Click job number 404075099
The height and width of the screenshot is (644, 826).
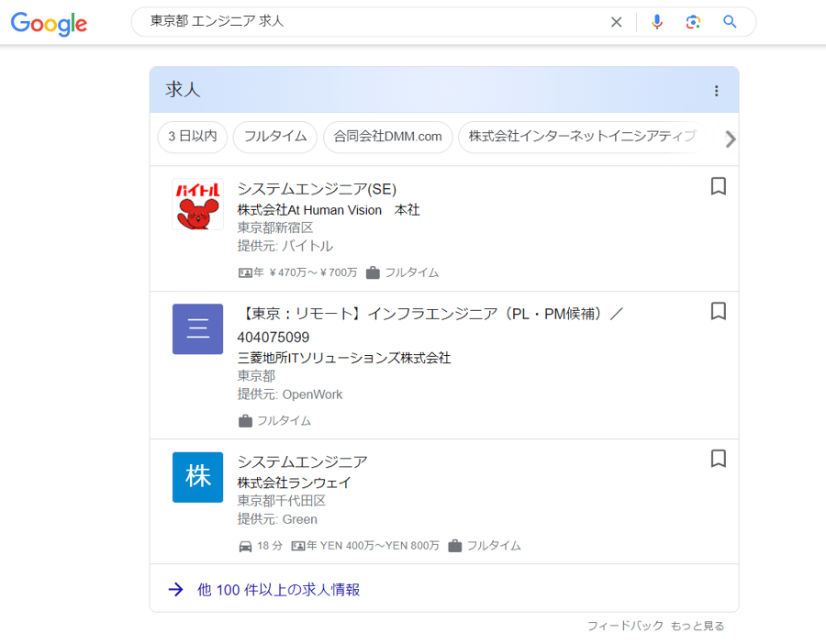coord(273,337)
